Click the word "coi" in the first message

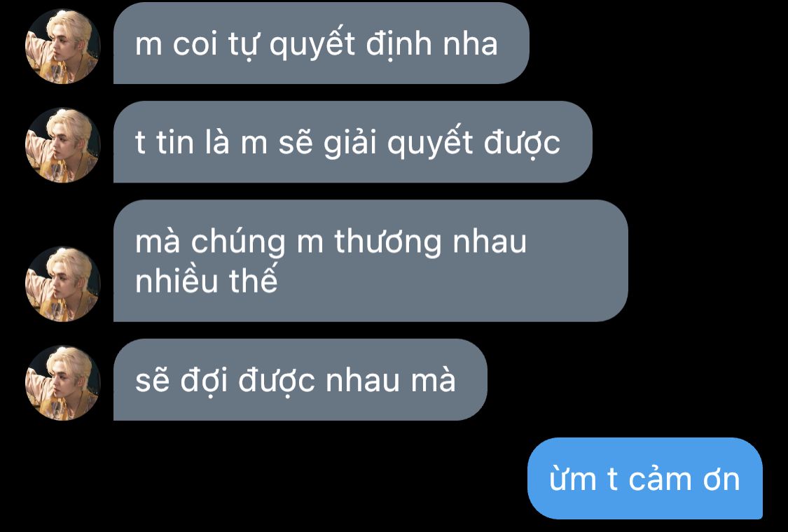pyautogui.click(x=195, y=44)
